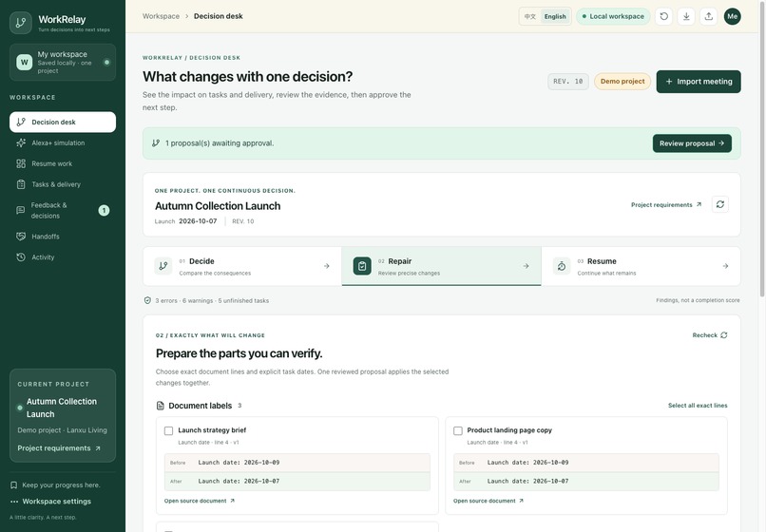Click arrow on the Resume step

point(725,266)
